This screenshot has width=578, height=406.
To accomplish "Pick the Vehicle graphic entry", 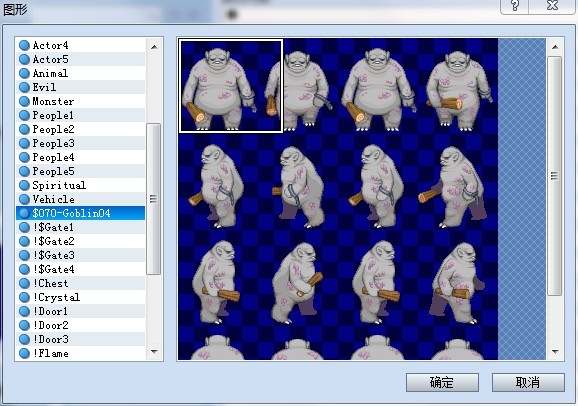I will tap(80, 199).
